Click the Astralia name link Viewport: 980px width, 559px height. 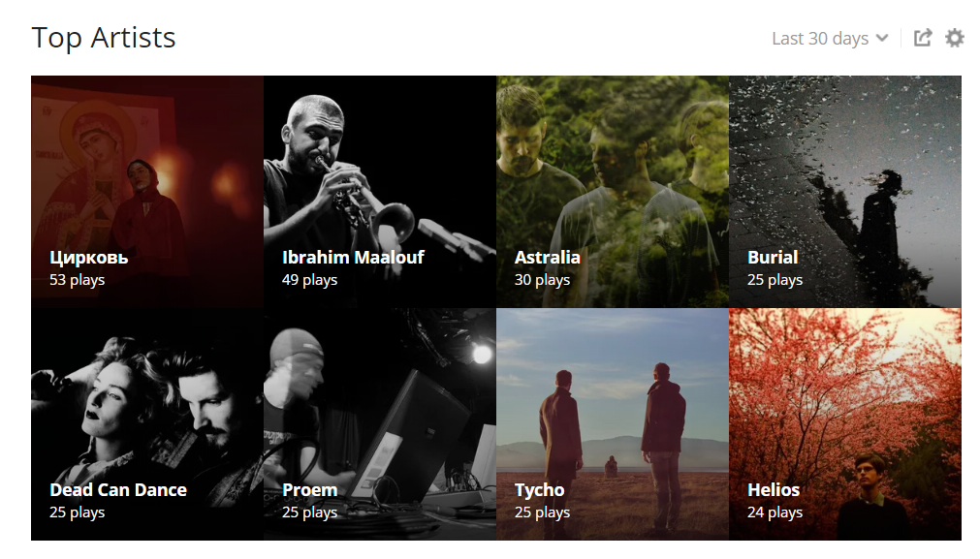click(548, 258)
